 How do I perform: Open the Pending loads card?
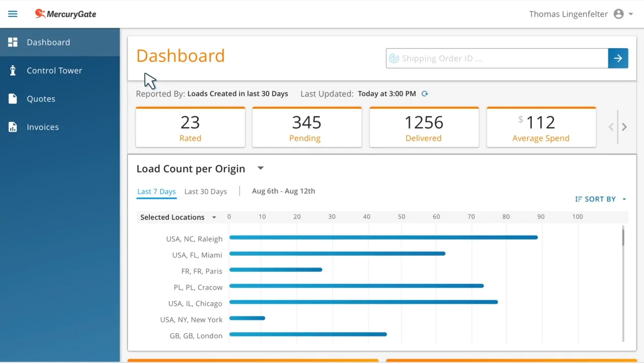pyautogui.click(x=307, y=127)
